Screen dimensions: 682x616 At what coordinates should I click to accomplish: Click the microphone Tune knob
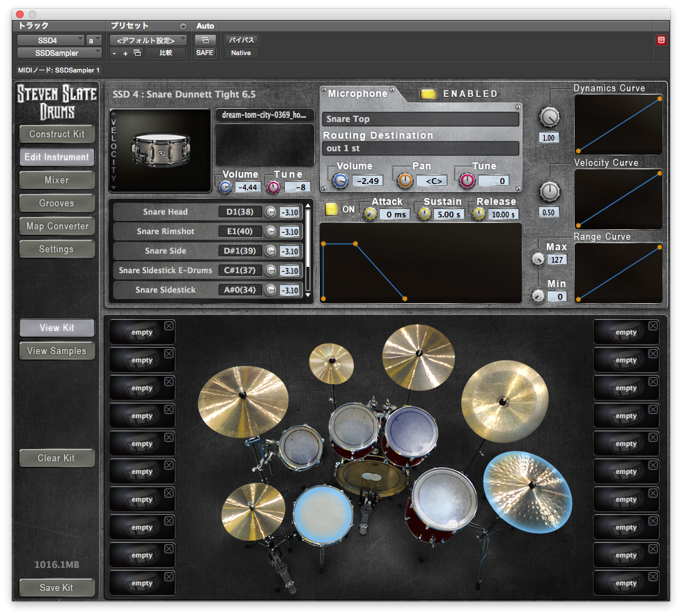click(467, 180)
